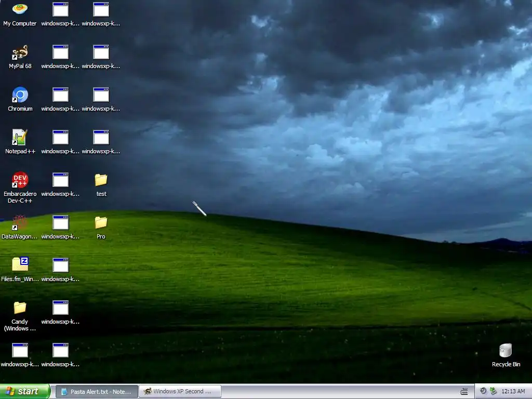Click the Chromium desktop shortcut
The image size is (532, 399).
(20, 95)
